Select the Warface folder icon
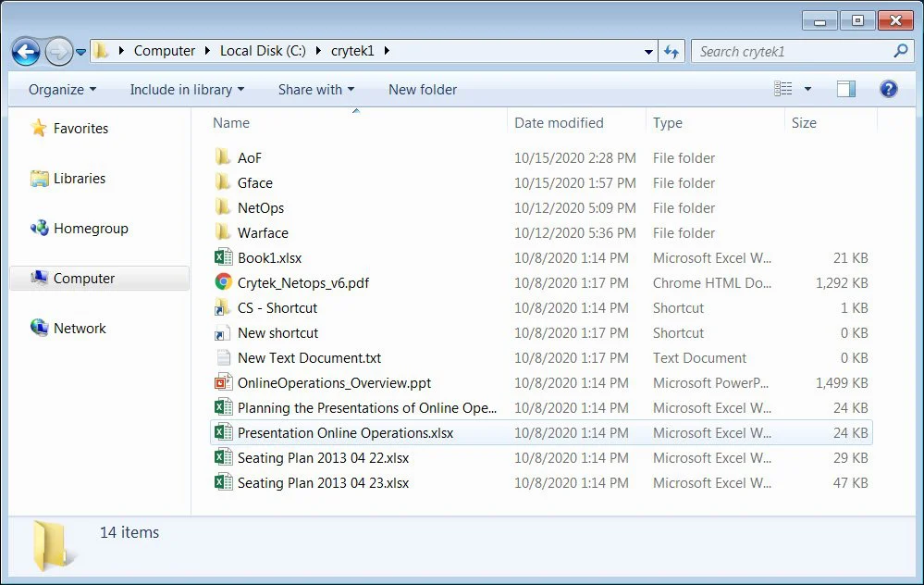Viewport: 924px width, 585px height. 223,232
